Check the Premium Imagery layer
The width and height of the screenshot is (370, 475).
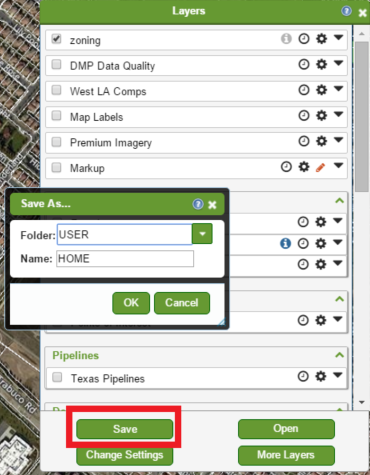[x=56, y=142]
